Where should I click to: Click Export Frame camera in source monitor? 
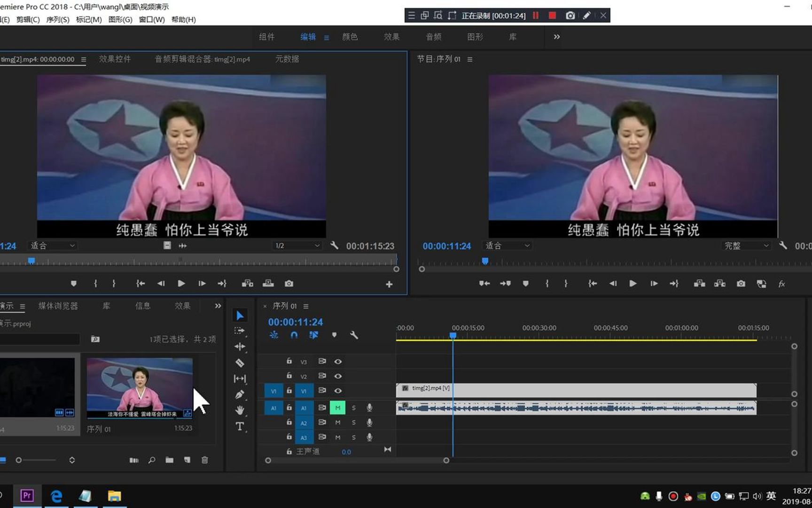289,284
